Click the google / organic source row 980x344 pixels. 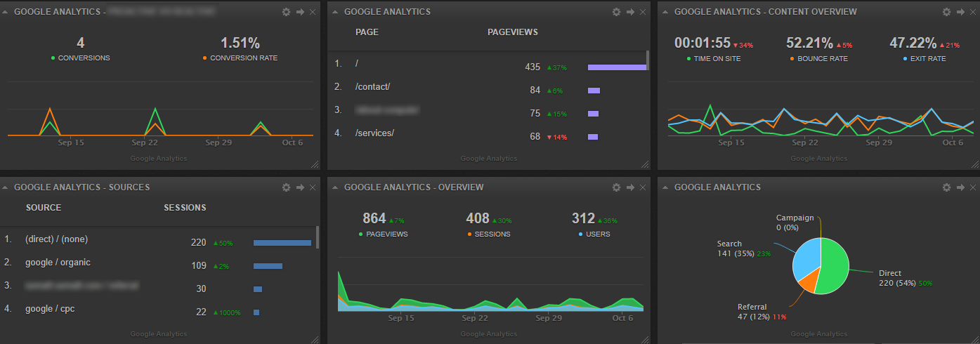159,265
